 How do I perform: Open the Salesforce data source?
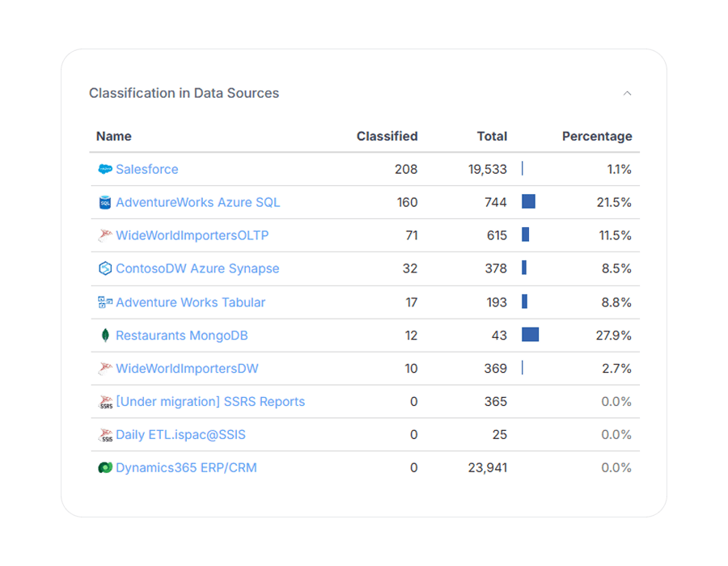(147, 169)
